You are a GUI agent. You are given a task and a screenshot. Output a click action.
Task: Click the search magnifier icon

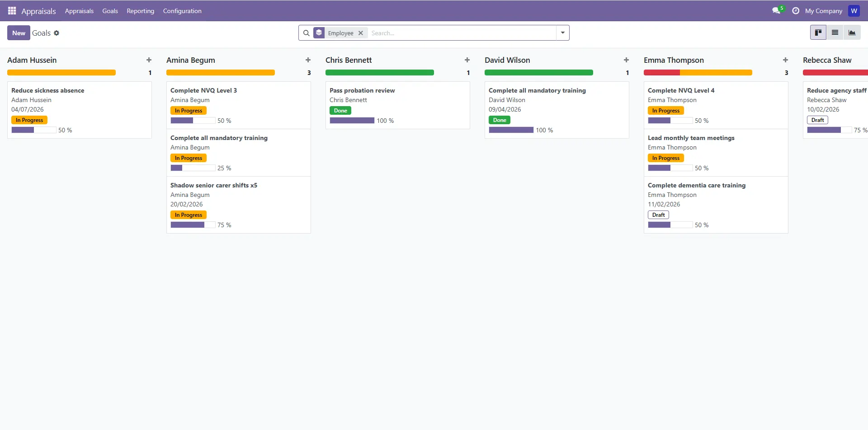pos(306,33)
